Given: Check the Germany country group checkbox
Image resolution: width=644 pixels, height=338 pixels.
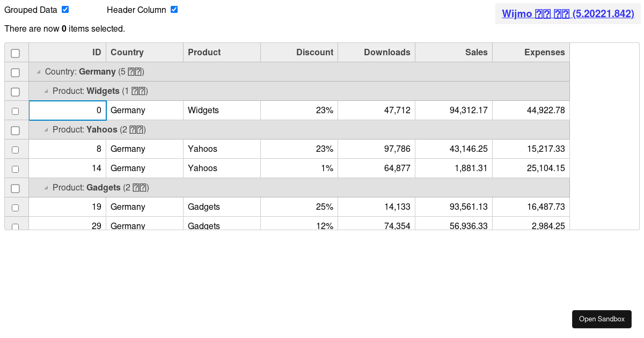Looking at the screenshot, I should [x=16, y=72].
